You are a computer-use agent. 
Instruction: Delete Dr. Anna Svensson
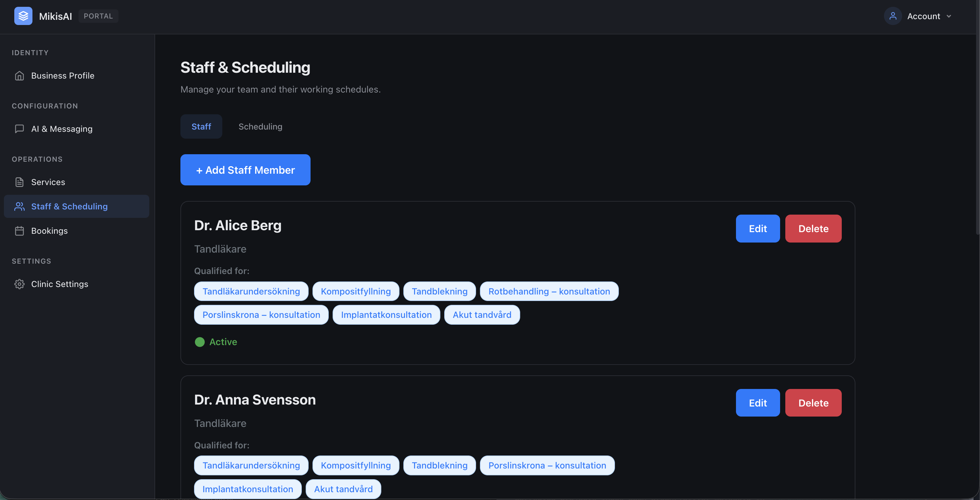814,403
